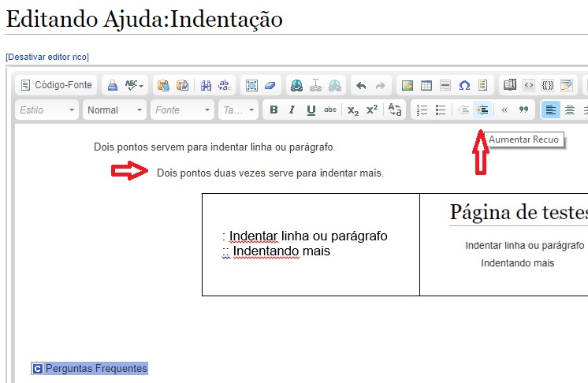
Task: Click the disabled unlink globe icon
Action: pyautogui.click(x=335, y=85)
